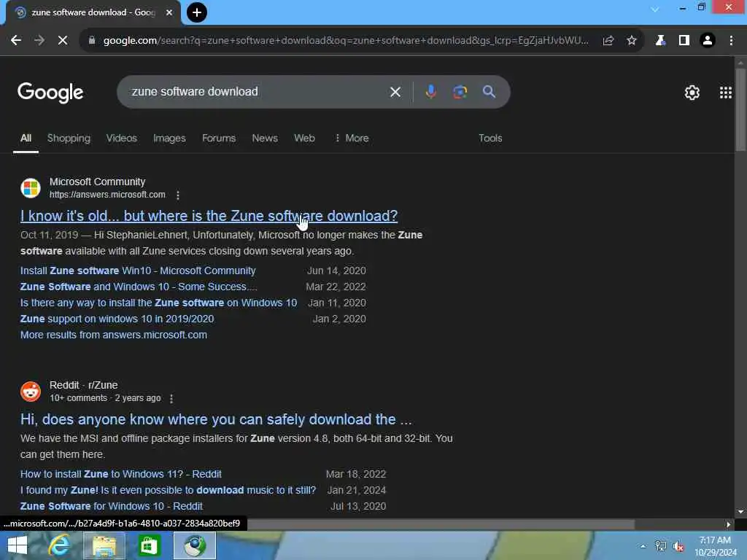
Task: Open the Windows Start menu
Action: 18,545
